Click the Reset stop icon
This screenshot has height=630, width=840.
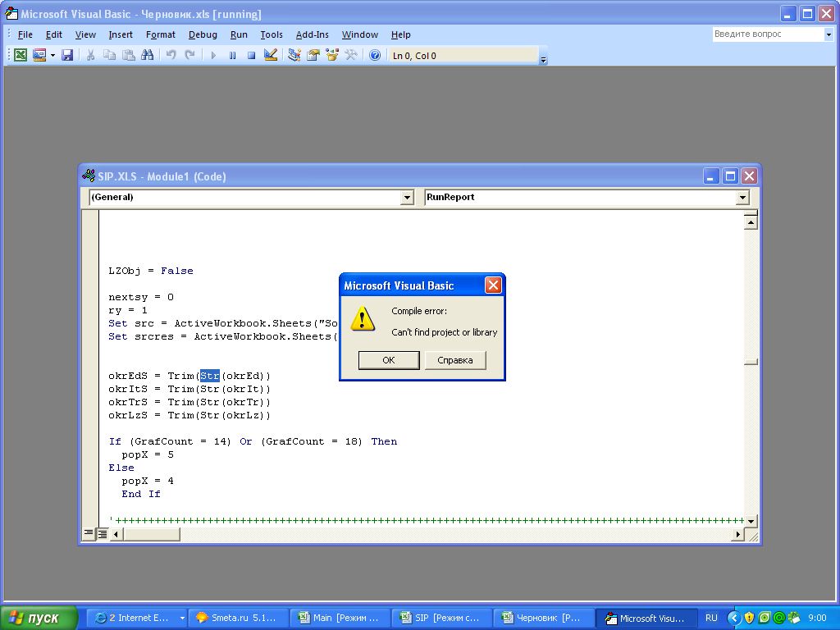[x=251, y=55]
